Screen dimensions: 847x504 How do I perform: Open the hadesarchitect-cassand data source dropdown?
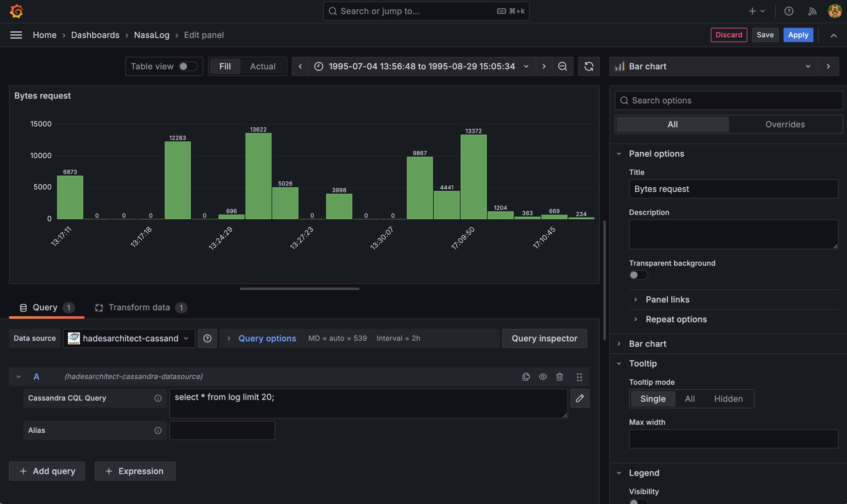tap(129, 338)
